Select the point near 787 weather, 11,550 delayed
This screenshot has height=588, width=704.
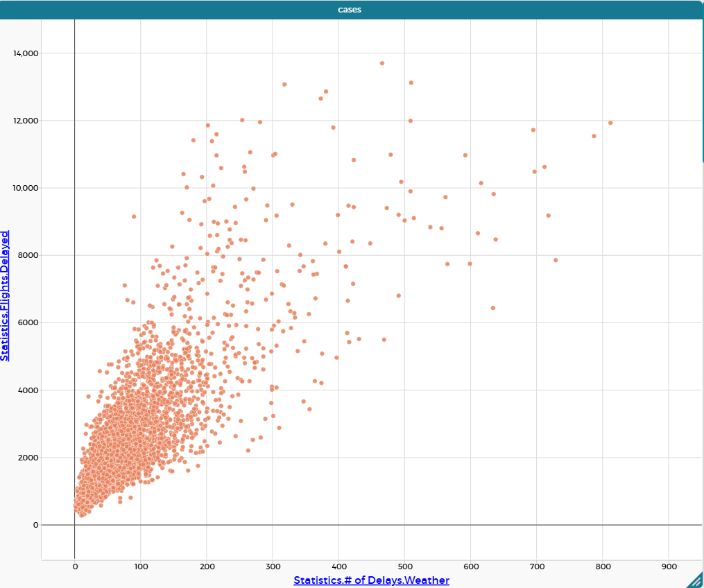pos(594,136)
